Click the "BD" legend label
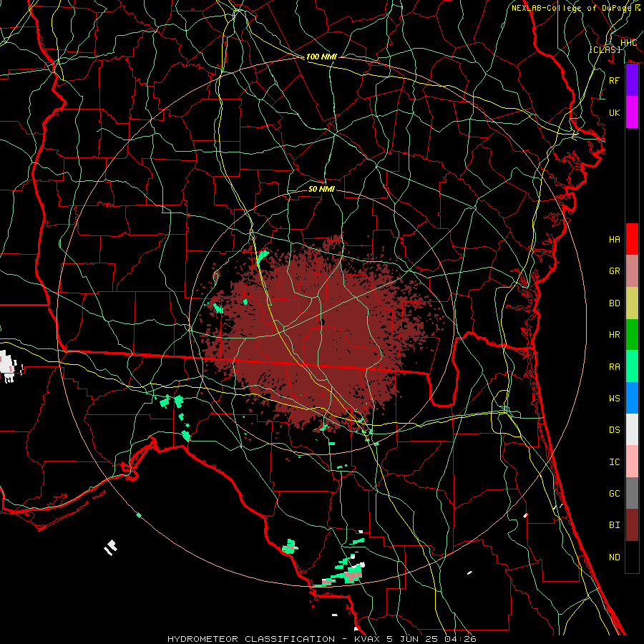The width and height of the screenshot is (644, 644). 615,303
